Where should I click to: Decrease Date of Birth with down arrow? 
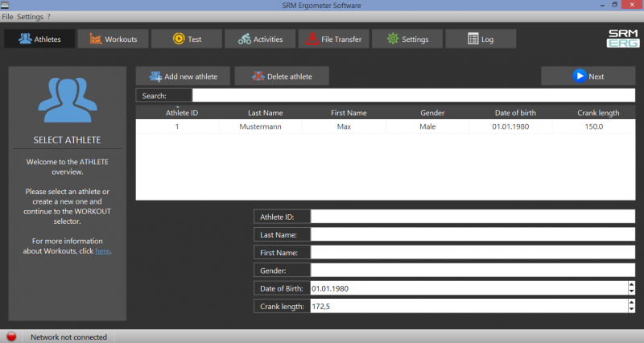(x=631, y=291)
